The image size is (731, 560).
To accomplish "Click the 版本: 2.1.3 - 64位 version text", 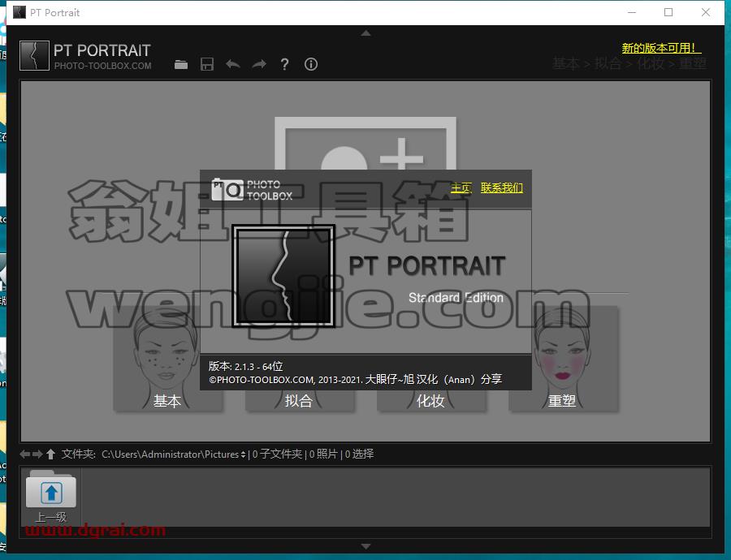I will pos(245,366).
